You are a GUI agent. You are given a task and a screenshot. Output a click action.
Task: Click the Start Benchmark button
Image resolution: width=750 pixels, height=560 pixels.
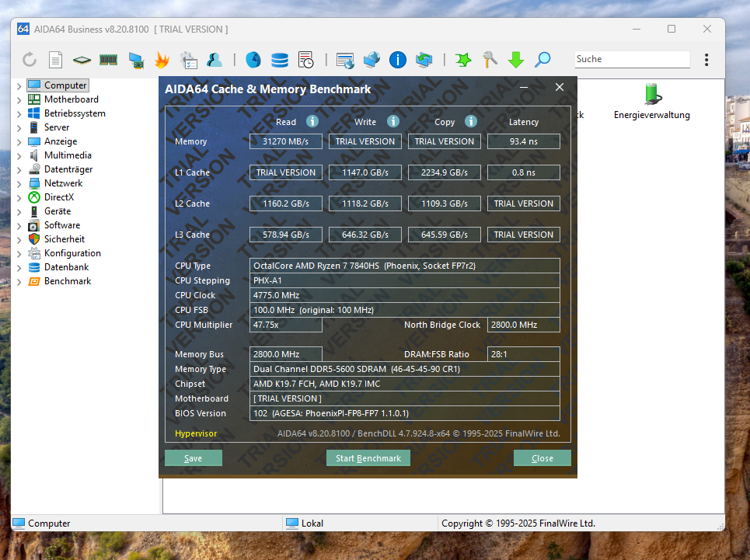(368, 457)
